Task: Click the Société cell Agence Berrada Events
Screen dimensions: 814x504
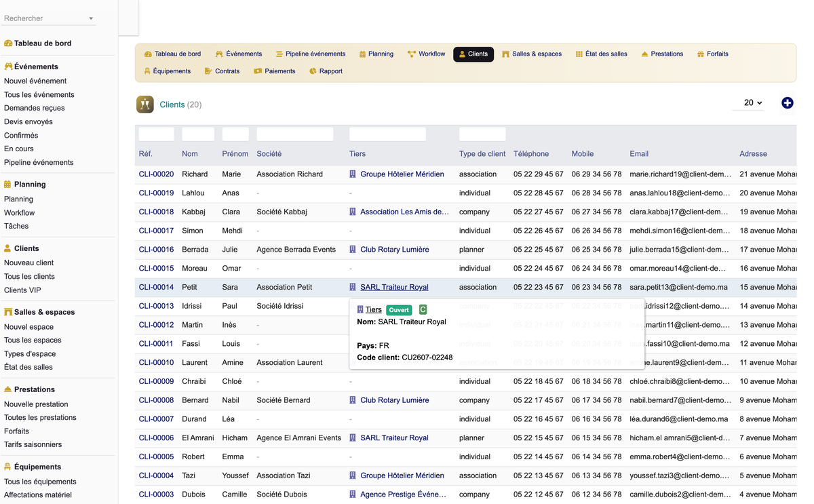Action: pyautogui.click(x=296, y=250)
